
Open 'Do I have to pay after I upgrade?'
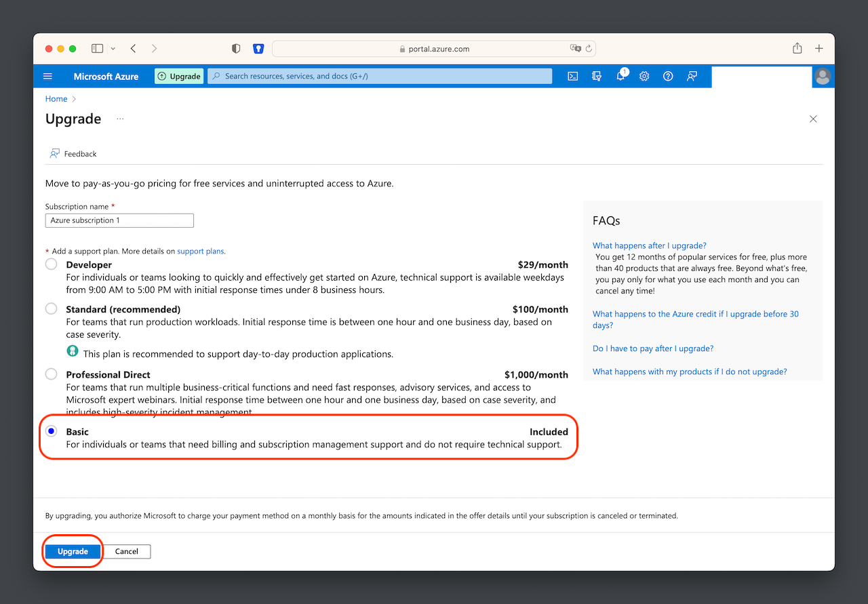tap(653, 348)
